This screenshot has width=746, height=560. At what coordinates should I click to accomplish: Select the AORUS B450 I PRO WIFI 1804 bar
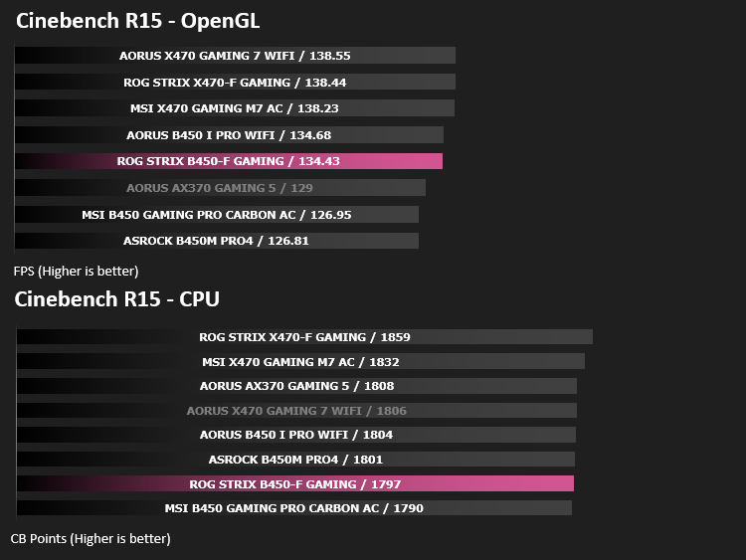pos(296,435)
